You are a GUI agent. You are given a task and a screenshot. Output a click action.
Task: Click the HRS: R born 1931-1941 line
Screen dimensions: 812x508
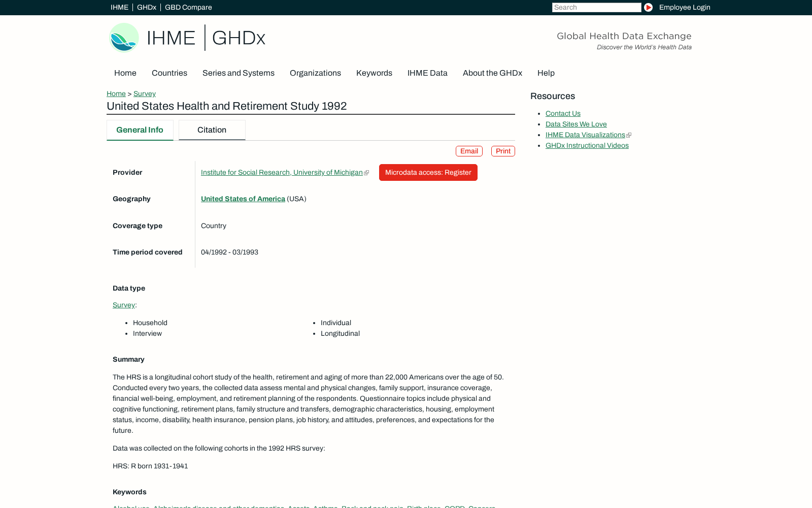coord(150,466)
